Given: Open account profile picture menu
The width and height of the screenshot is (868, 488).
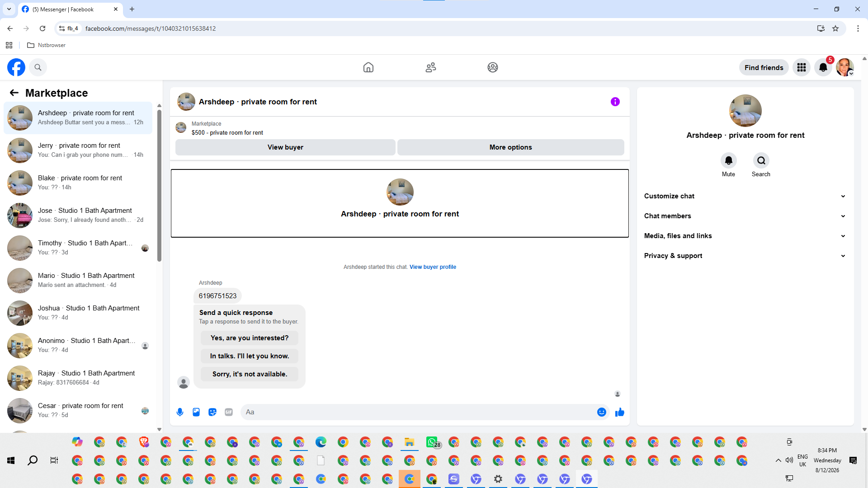Looking at the screenshot, I should (x=845, y=67).
